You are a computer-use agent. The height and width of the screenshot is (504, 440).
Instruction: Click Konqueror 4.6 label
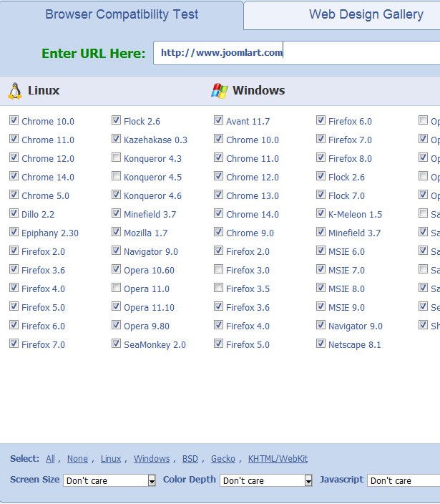click(x=152, y=196)
